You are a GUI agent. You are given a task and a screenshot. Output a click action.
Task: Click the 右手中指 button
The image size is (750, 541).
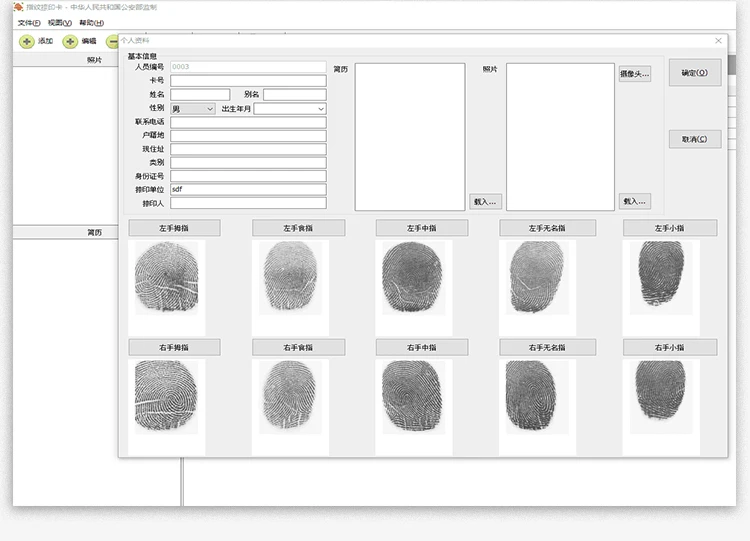pyautogui.click(x=422, y=347)
